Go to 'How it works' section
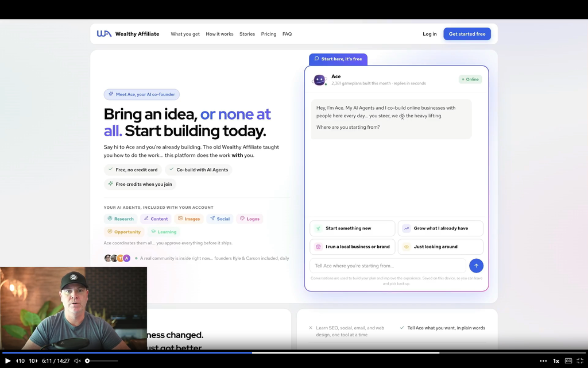Image resolution: width=588 pixels, height=368 pixels. click(219, 34)
